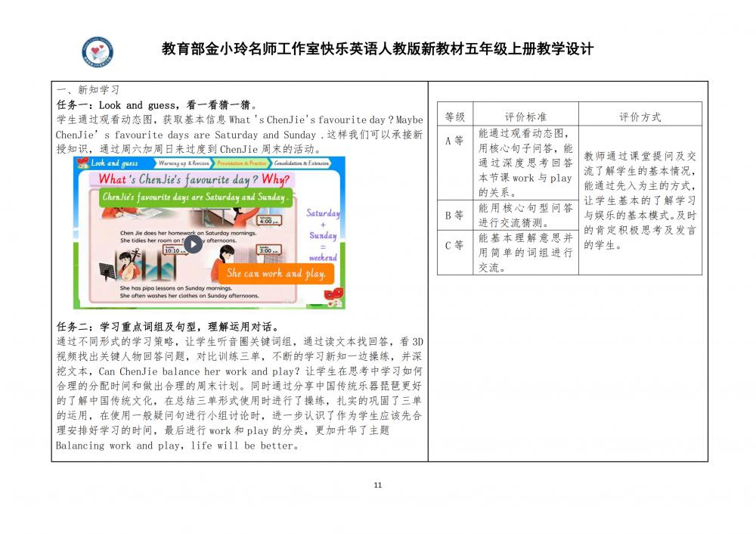Click the girl playing pipa illustration

pos(129,265)
